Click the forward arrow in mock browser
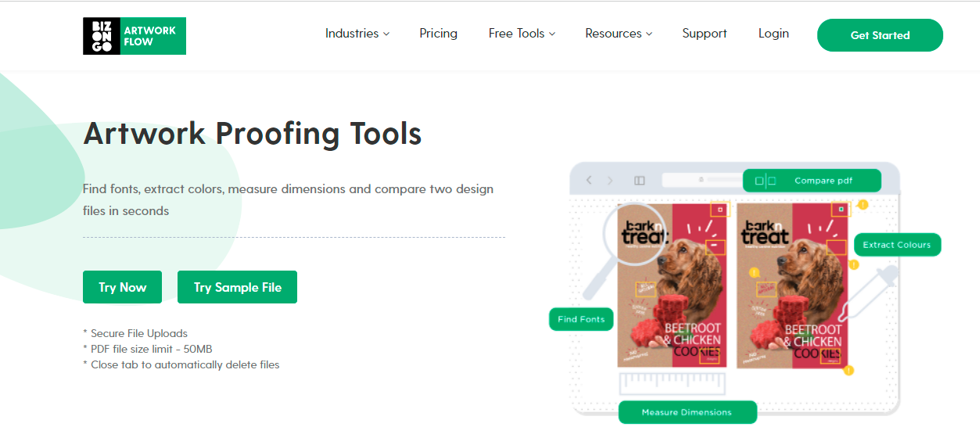Screen dimensions: 980x445 [x=610, y=181]
